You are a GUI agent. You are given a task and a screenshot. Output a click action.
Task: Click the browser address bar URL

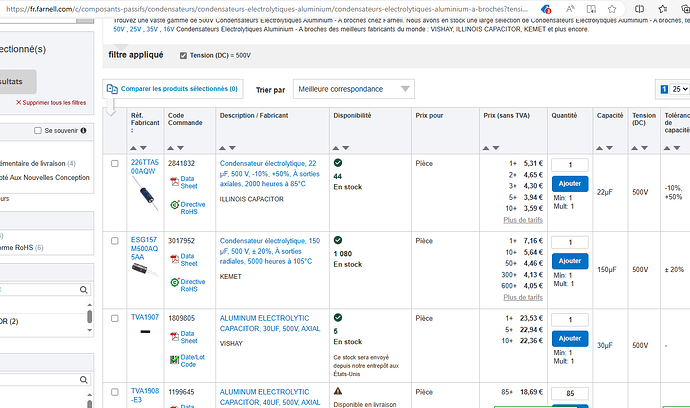coord(267,9)
